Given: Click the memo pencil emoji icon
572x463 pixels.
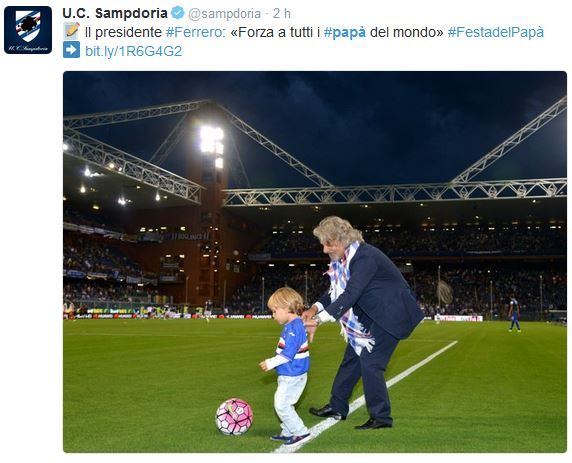Looking at the screenshot, I should click(x=71, y=31).
